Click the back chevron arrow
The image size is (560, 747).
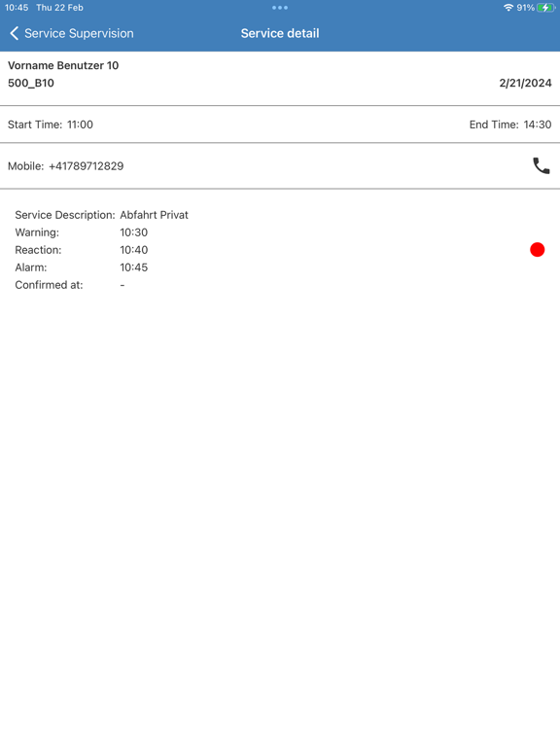click(15, 33)
